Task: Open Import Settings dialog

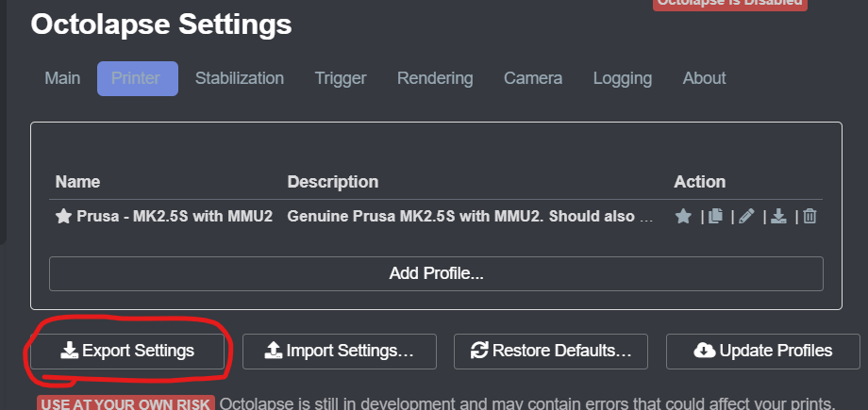Action: pos(339,351)
